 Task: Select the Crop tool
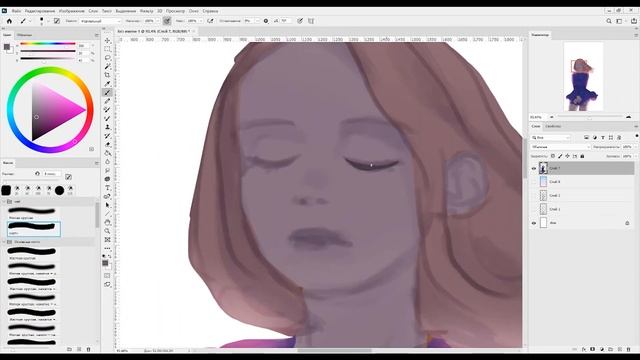[107, 75]
